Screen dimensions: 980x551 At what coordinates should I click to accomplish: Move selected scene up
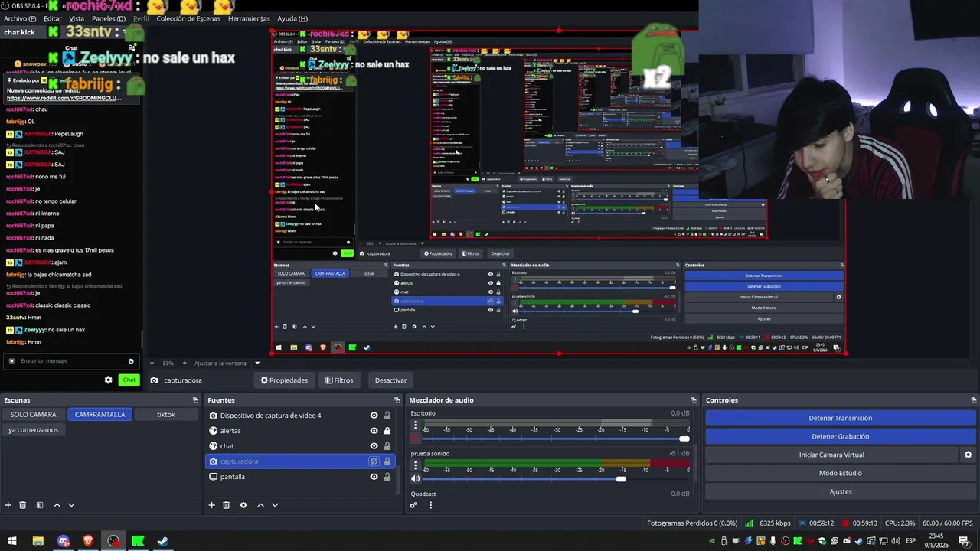click(x=57, y=505)
